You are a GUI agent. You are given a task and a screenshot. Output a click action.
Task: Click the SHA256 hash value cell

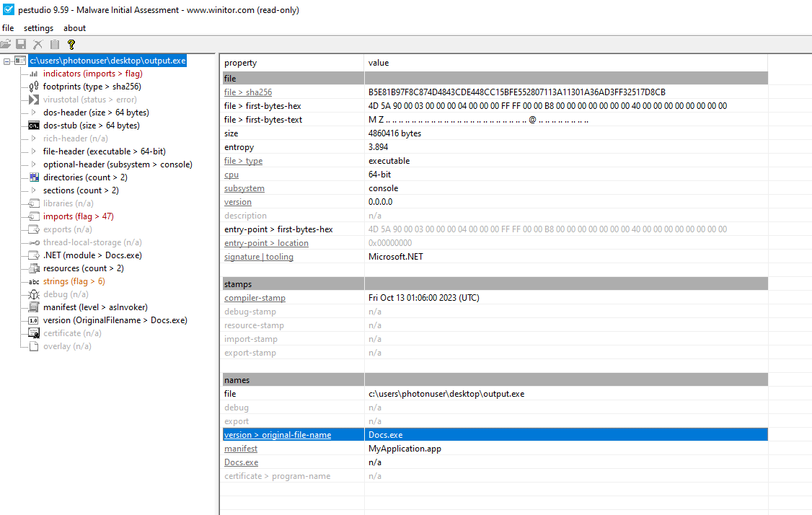point(517,92)
